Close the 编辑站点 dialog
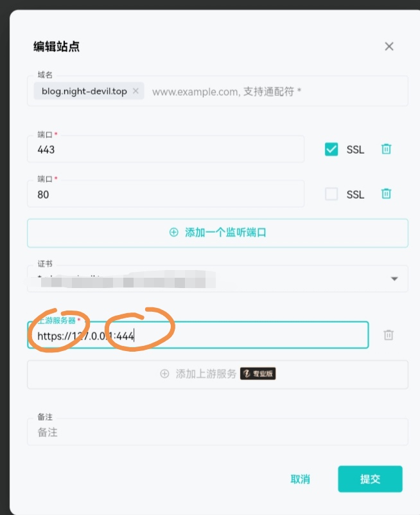The image size is (420, 515). 389,46
